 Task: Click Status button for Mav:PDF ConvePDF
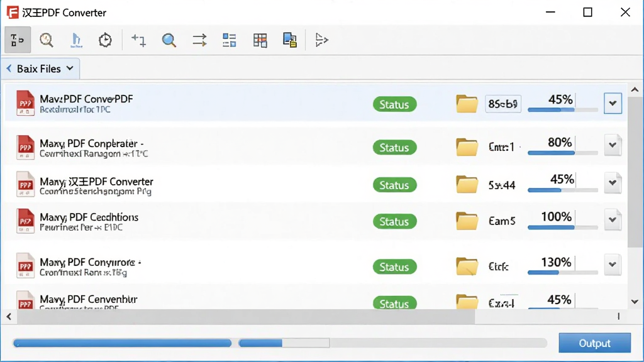pos(394,104)
